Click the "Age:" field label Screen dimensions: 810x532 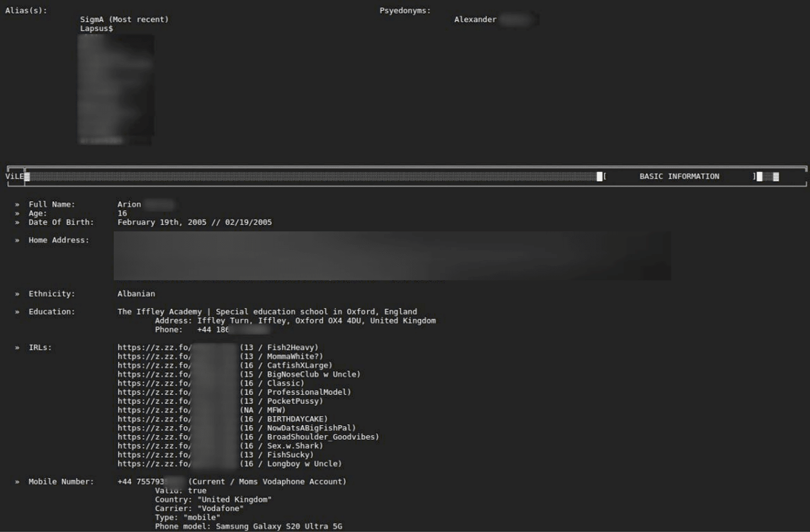[x=37, y=214]
